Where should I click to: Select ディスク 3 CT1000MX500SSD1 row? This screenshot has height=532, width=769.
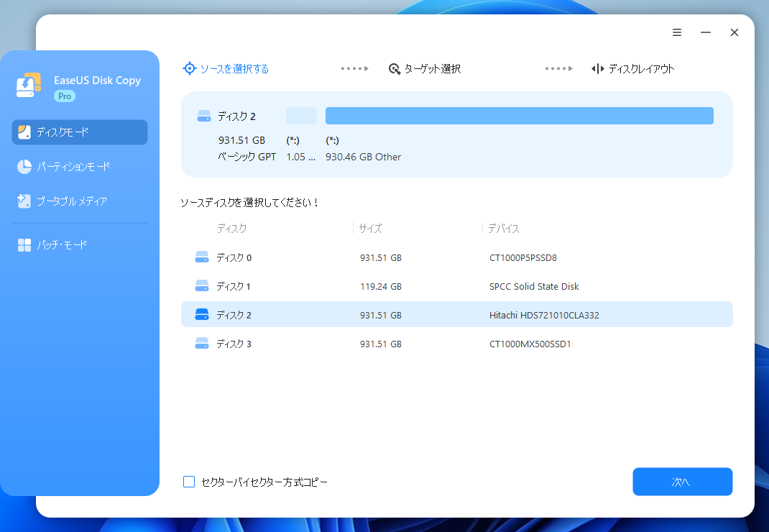coord(456,344)
